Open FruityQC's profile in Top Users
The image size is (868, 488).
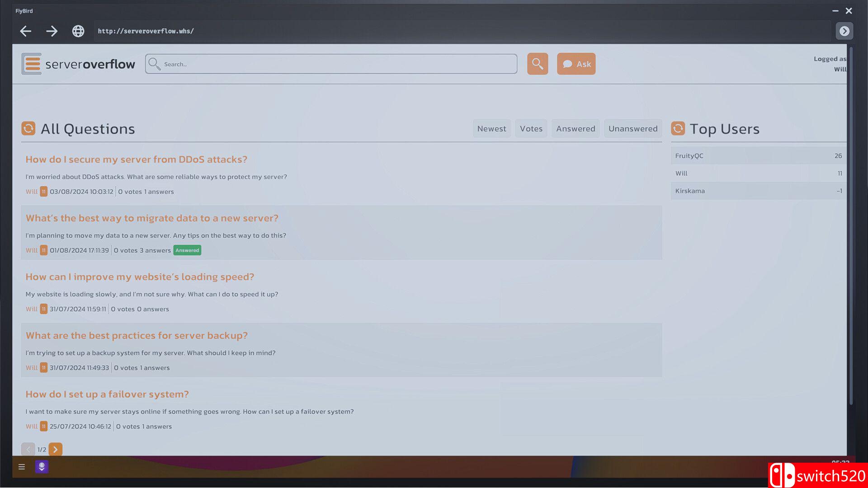[x=689, y=155]
